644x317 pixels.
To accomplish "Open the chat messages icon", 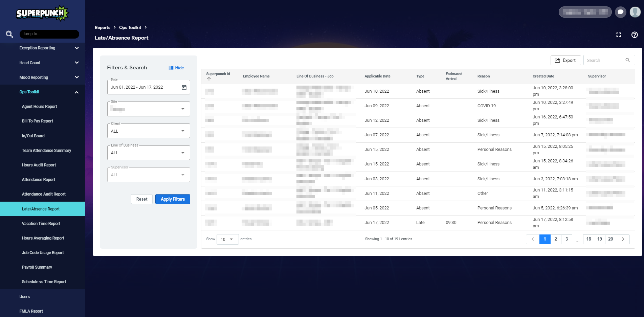I will tap(620, 12).
